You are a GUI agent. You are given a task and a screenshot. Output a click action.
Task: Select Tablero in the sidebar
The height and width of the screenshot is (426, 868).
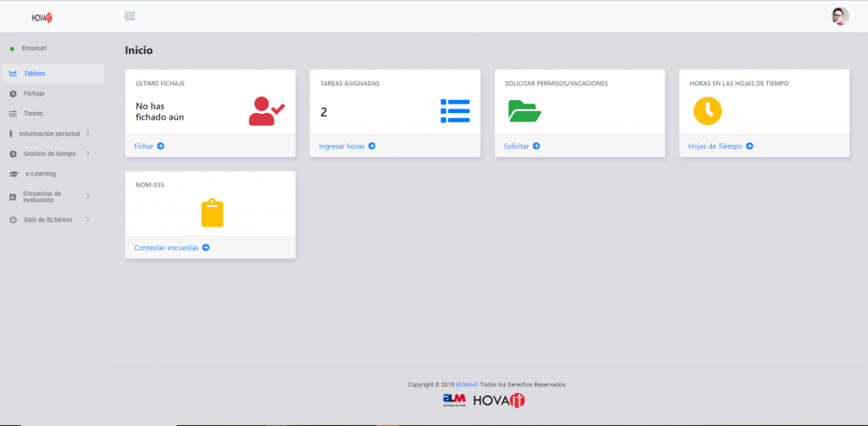(35, 74)
